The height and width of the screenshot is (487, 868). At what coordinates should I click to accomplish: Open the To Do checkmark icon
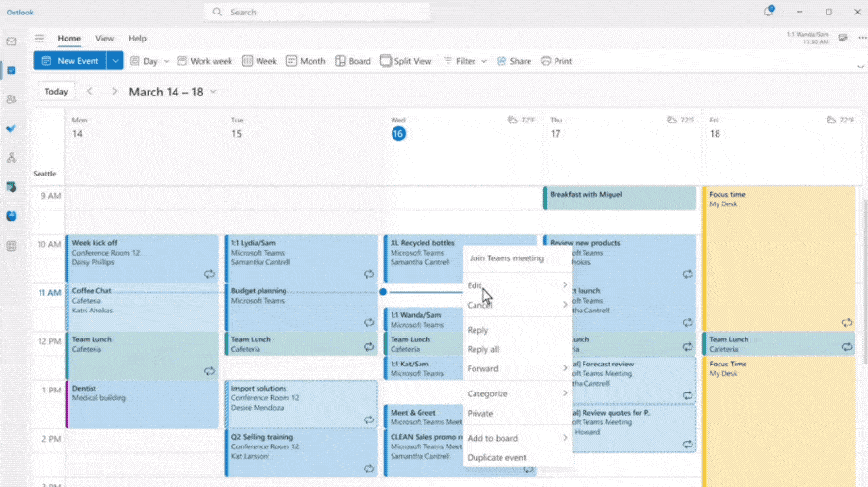coord(12,128)
